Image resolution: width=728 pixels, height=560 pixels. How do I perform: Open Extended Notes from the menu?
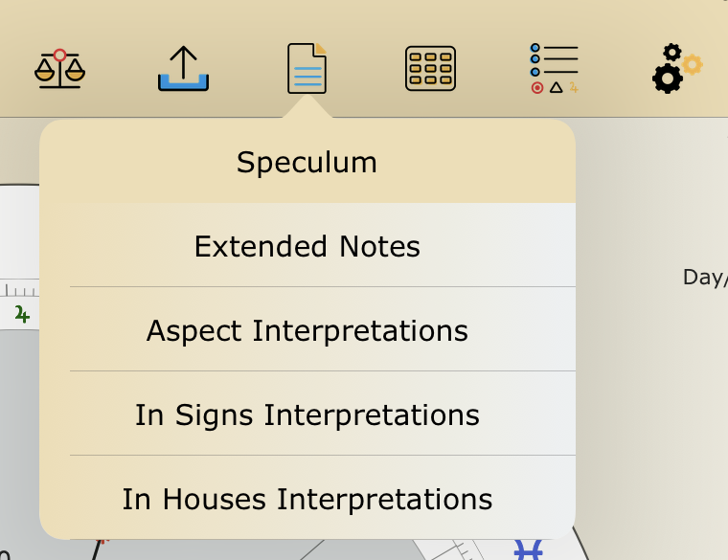307,247
